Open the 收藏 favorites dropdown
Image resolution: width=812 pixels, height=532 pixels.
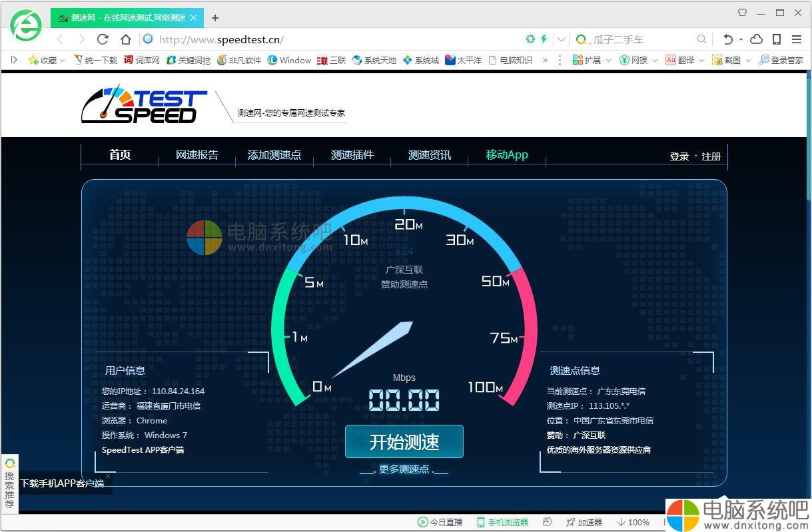pyautogui.click(x=47, y=60)
